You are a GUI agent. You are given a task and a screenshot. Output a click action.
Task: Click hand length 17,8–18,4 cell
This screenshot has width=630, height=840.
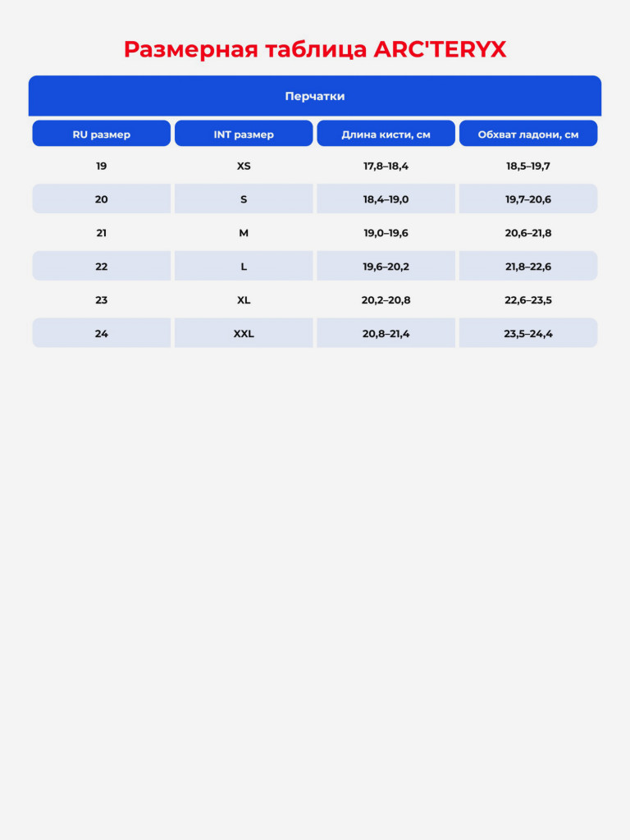click(386, 166)
